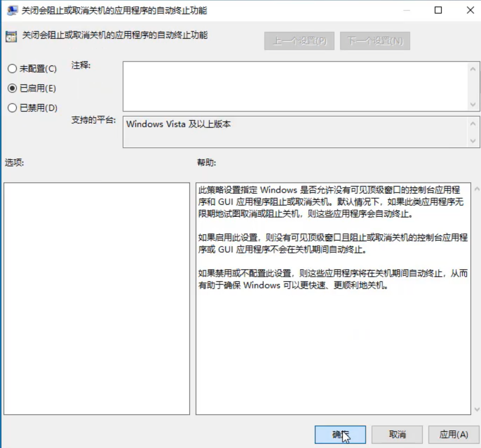Click the empty 选项 options panel

[x=96, y=299]
